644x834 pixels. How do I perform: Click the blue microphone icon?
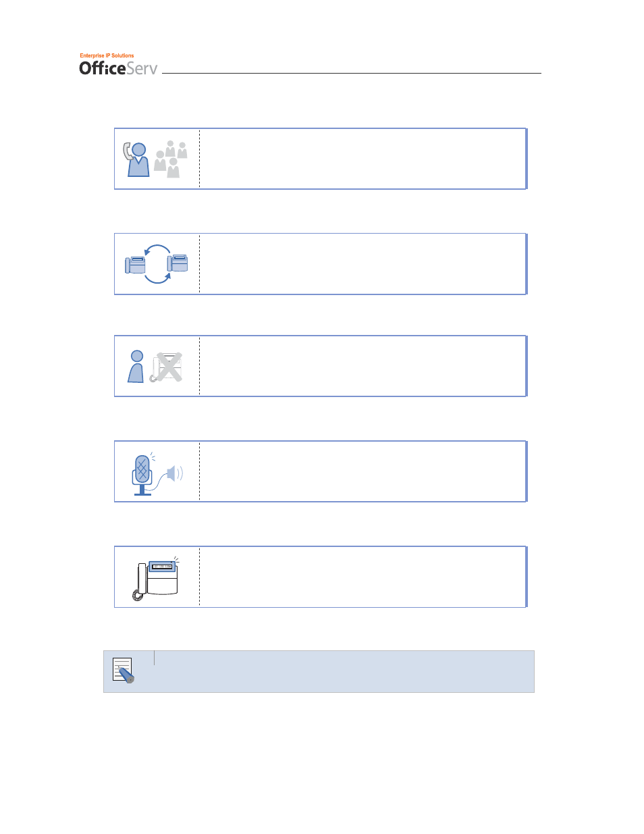(x=142, y=474)
